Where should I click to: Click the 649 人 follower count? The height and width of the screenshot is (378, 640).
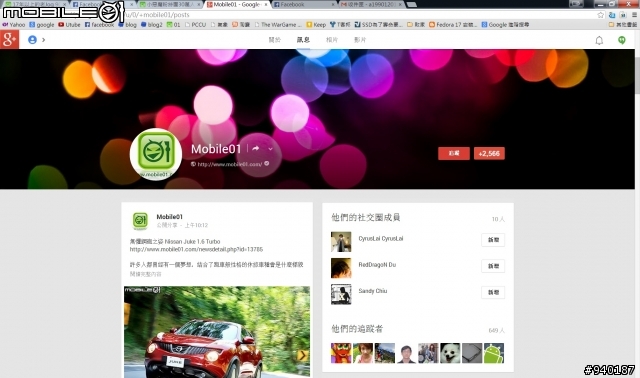point(497,330)
